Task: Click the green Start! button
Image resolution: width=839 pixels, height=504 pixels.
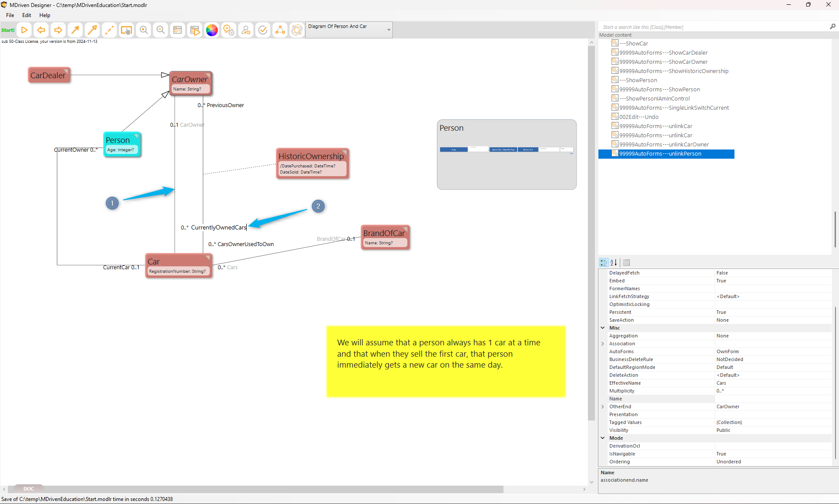Action: (x=8, y=30)
